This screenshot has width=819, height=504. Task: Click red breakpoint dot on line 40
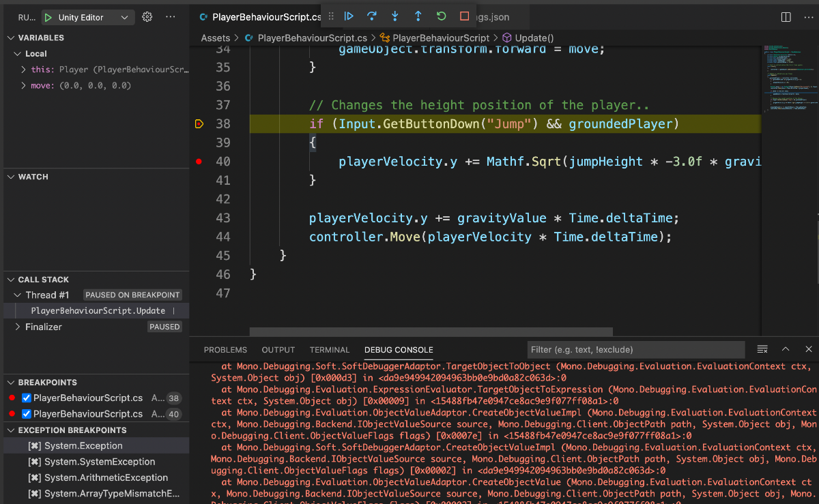tap(199, 162)
